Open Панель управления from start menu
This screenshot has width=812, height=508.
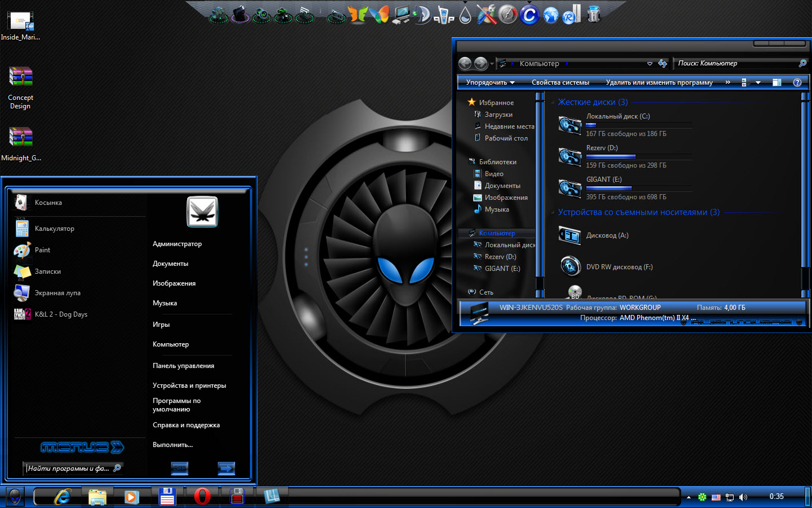pos(183,366)
